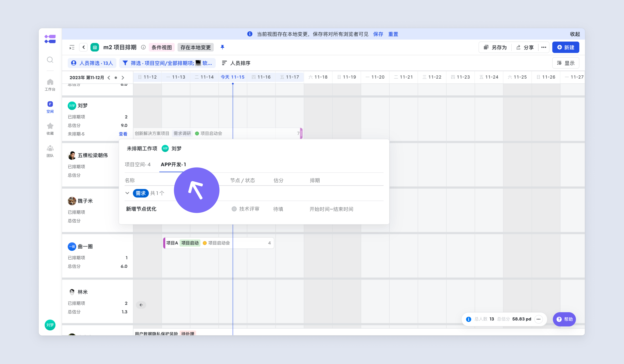The width and height of the screenshot is (624, 364).
Task: Open 人员排序 sort options
Action: [236, 63]
